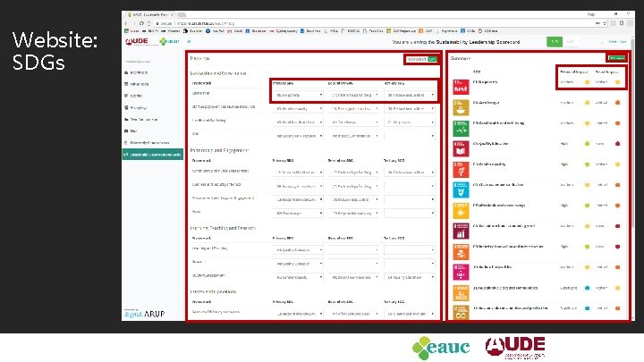Click the hamburger menu icon beside the logos
The width and height of the screenshot is (644, 362).
[189, 41]
